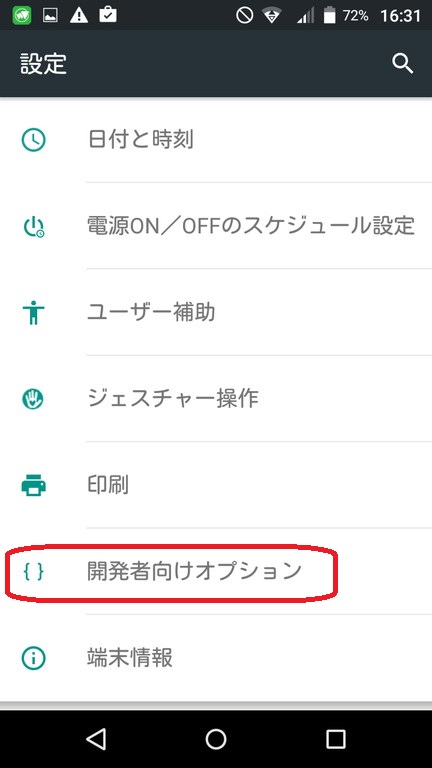Tap the Android home circle button
Viewport: 432px width, 768px height.
coord(216,739)
